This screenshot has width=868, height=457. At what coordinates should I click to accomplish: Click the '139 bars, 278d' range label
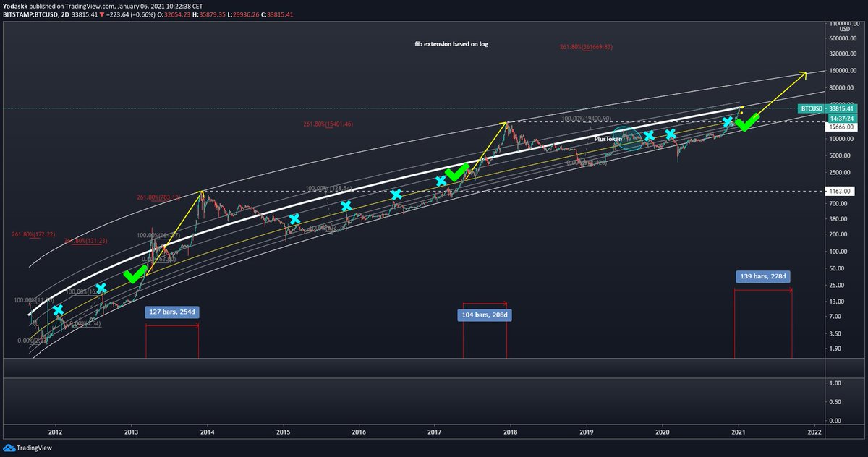coord(763,276)
